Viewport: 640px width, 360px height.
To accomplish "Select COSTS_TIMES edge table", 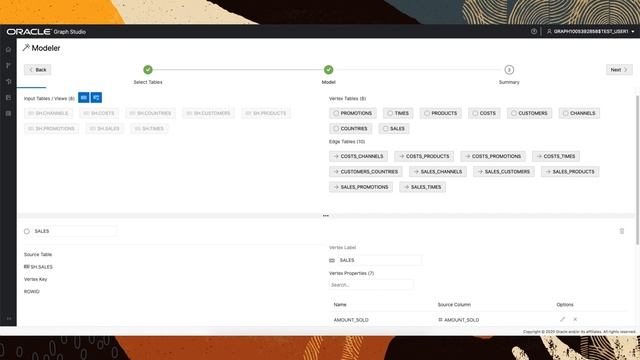I will (x=556, y=156).
